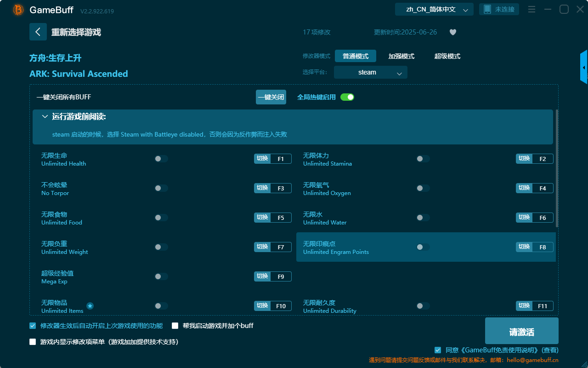Click the 切换 button for F1 hotkey

click(262, 159)
